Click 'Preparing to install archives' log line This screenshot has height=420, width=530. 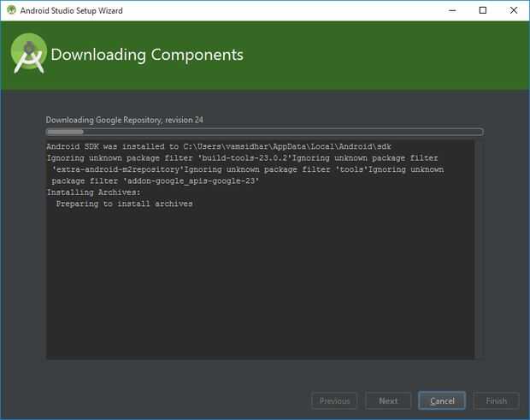pyautogui.click(x=125, y=204)
